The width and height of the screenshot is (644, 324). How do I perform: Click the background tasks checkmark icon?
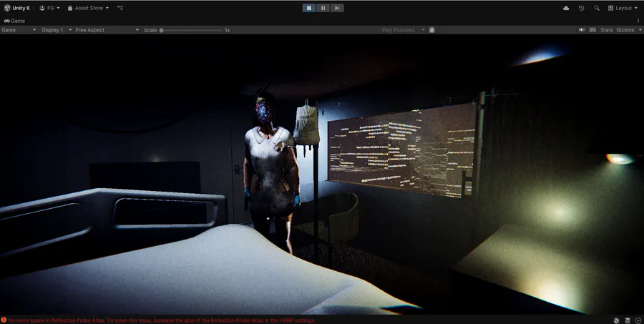(x=638, y=320)
